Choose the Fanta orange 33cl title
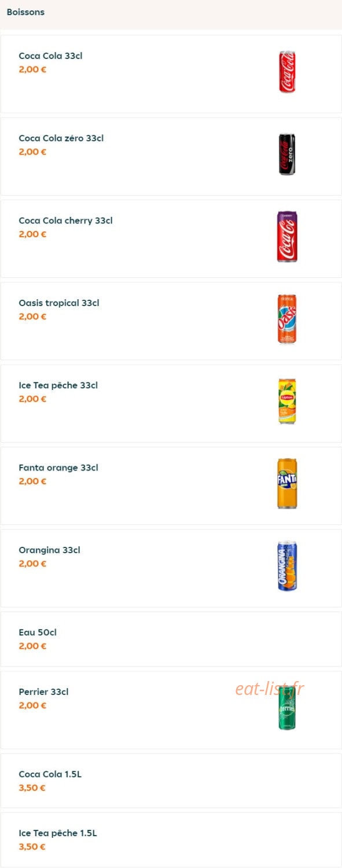The image size is (342, 868). [58, 468]
